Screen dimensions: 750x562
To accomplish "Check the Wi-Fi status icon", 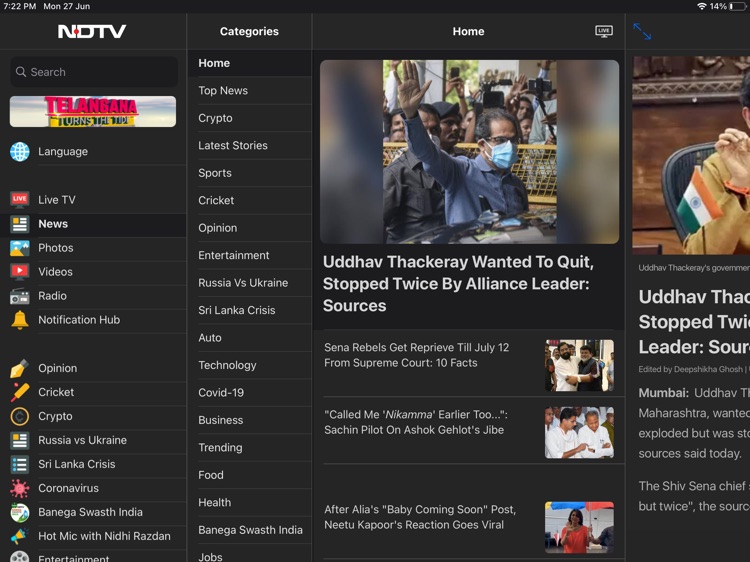I will (x=702, y=6).
